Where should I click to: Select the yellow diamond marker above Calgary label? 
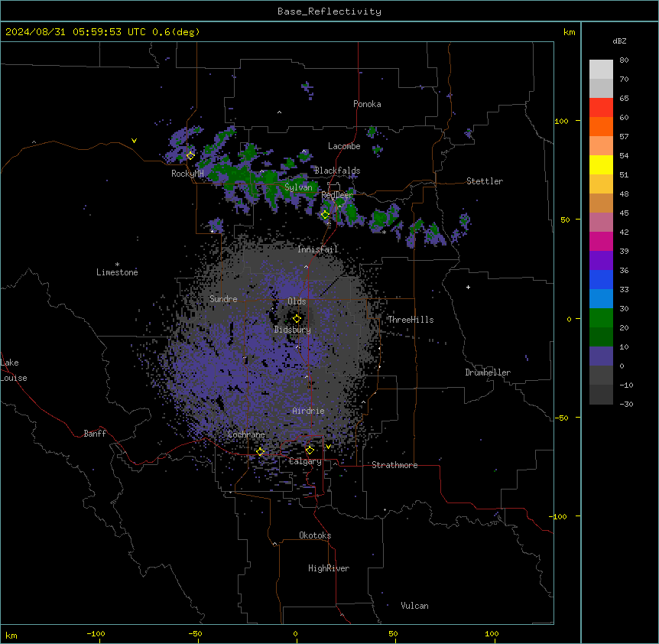[310, 450]
